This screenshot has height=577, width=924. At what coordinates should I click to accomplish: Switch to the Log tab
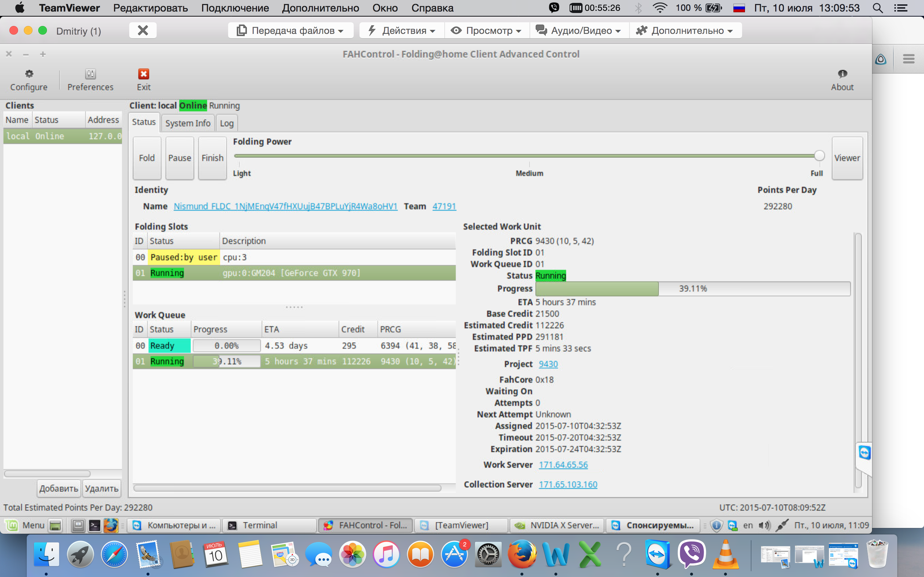coord(226,123)
